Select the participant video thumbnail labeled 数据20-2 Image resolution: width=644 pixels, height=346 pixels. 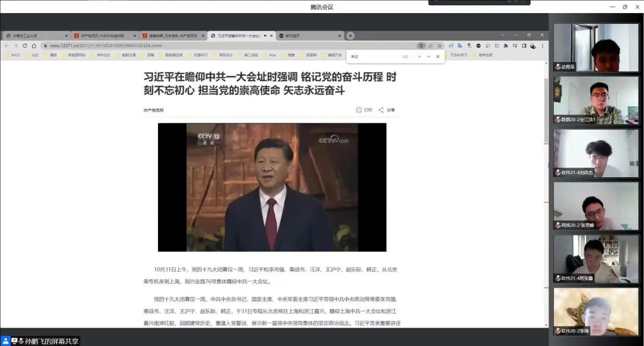(596, 100)
